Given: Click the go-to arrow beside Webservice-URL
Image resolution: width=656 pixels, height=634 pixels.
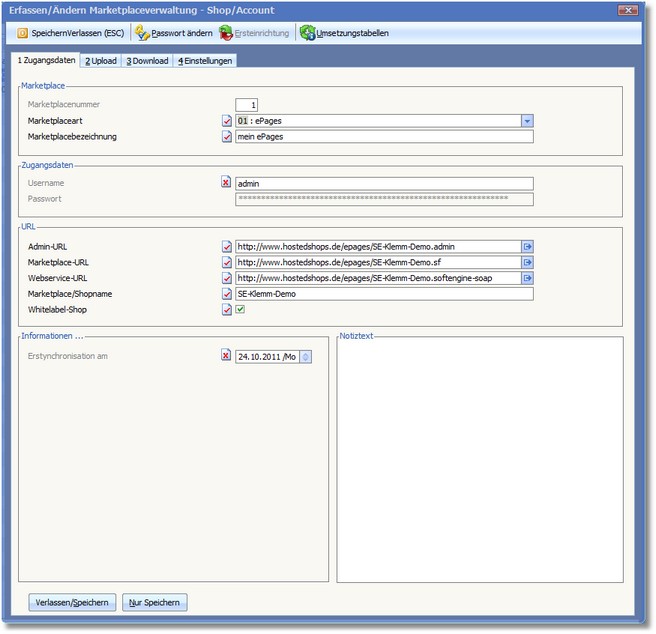Looking at the screenshot, I should [x=527, y=278].
